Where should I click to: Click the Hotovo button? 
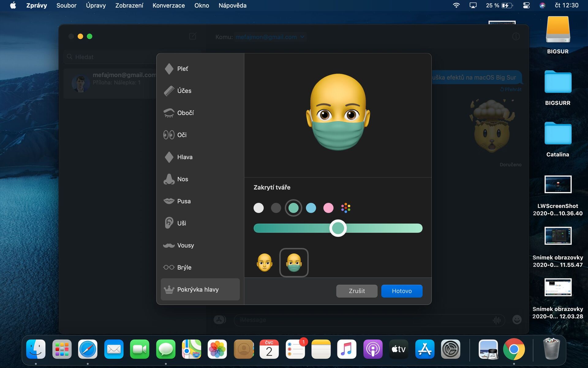click(401, 291)
